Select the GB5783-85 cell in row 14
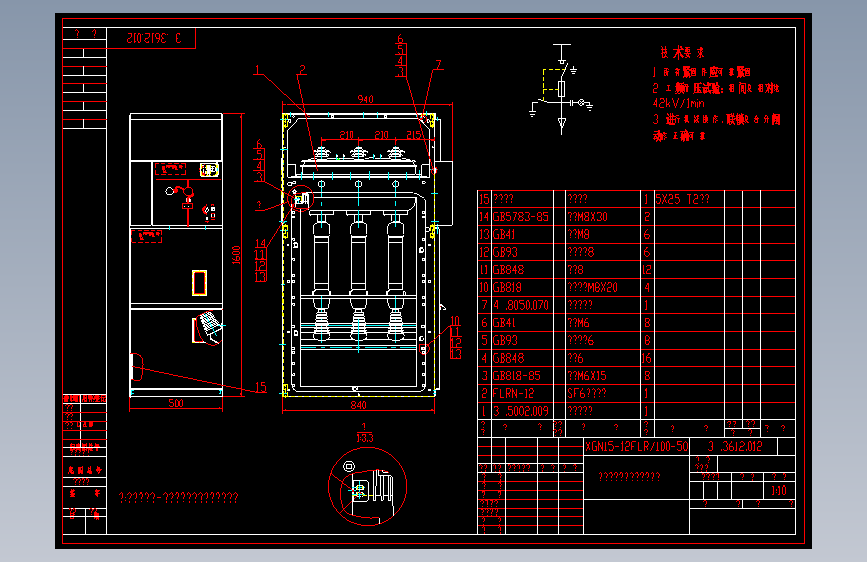This screenshot has width=867, height=562. click(x=521, y=217)
